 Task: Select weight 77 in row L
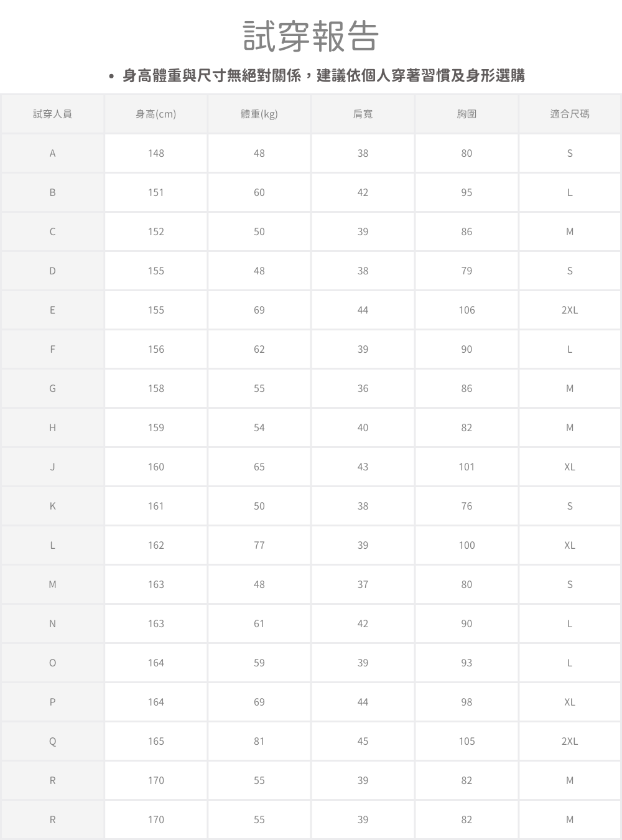(259, 545)
